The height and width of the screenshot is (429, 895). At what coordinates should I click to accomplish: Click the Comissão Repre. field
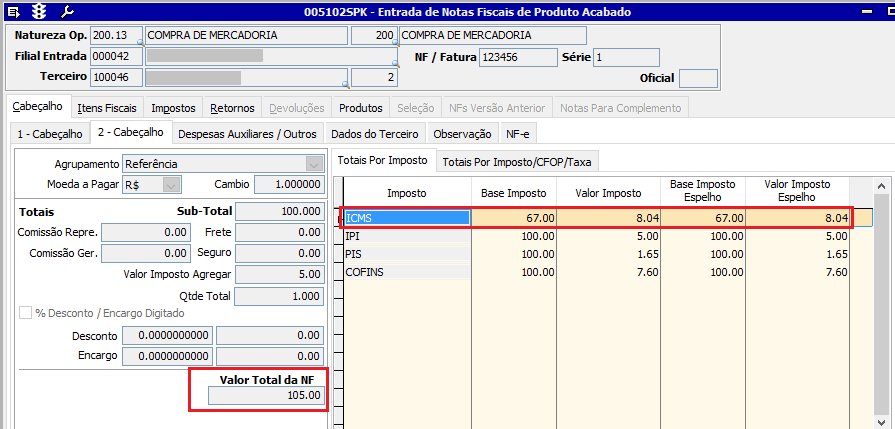[146, 232]
